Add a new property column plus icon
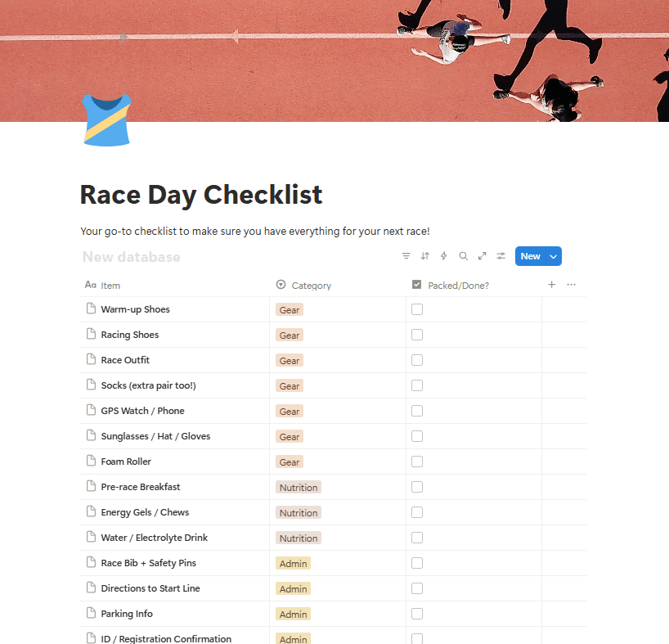The image size is (669, 644). (x=552, y=285)
